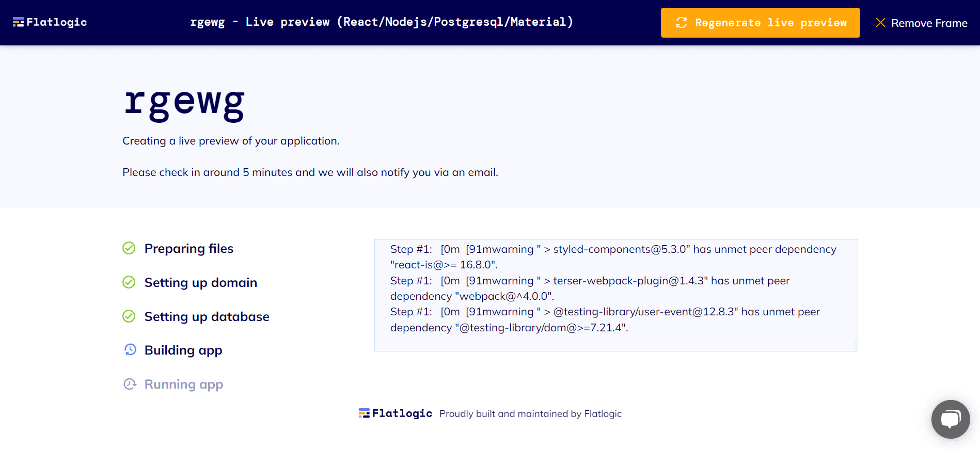Click the green checkmark beside Preparing files
Screen dimensions: 980x449
pos(129,248)
